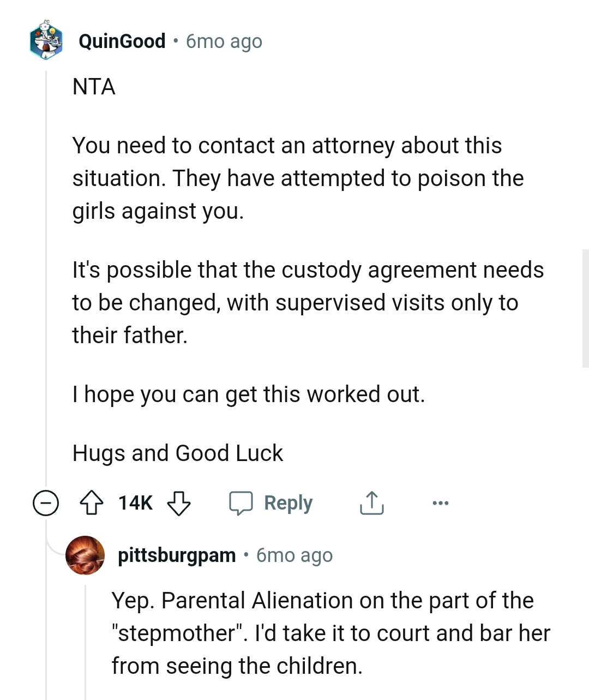Open the share options for the comment
This screenshot has height=700, width=589.
(x=371, y=502)
